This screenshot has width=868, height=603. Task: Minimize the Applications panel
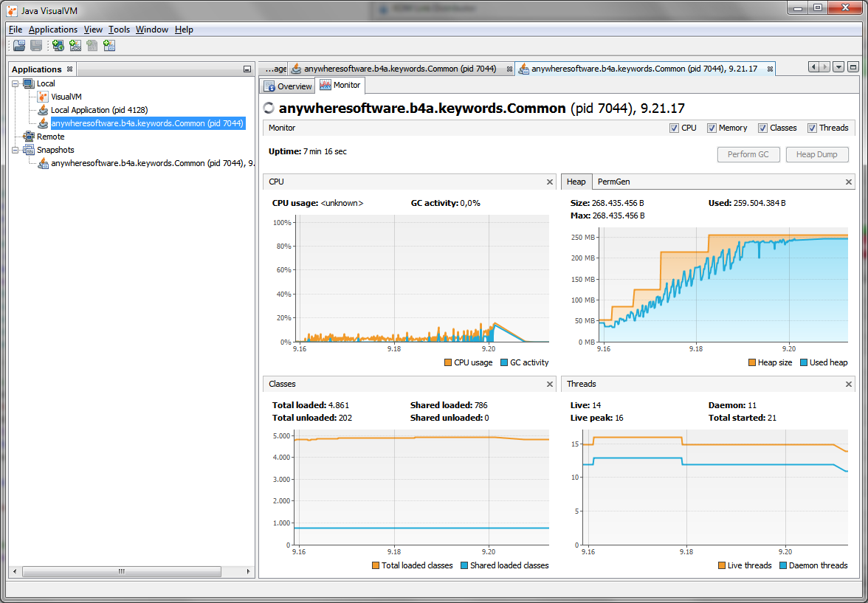point(247,69)
